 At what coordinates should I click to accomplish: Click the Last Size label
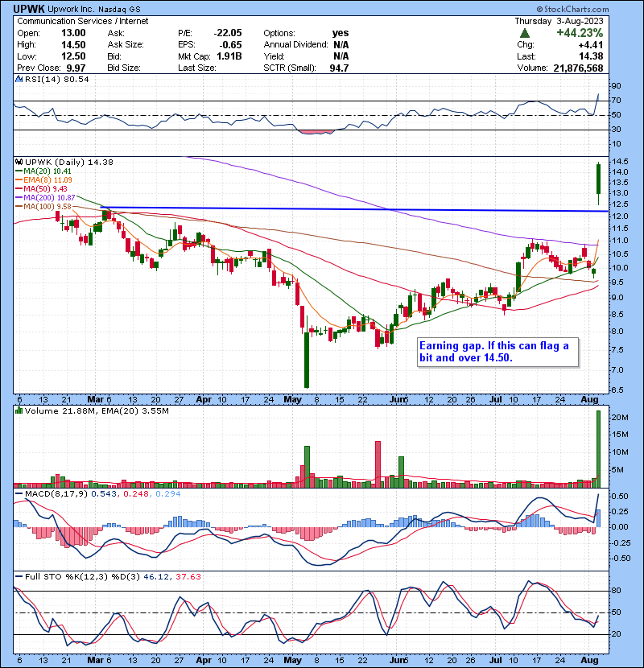[197, 68]
